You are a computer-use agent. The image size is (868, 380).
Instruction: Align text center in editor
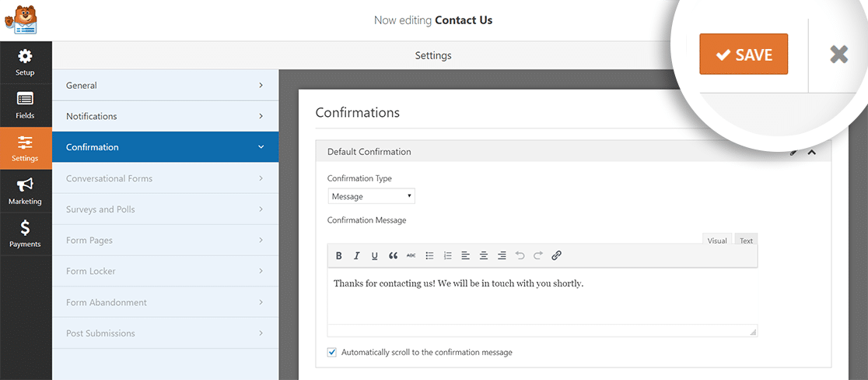pyautogui.click(x=483, y=256)
